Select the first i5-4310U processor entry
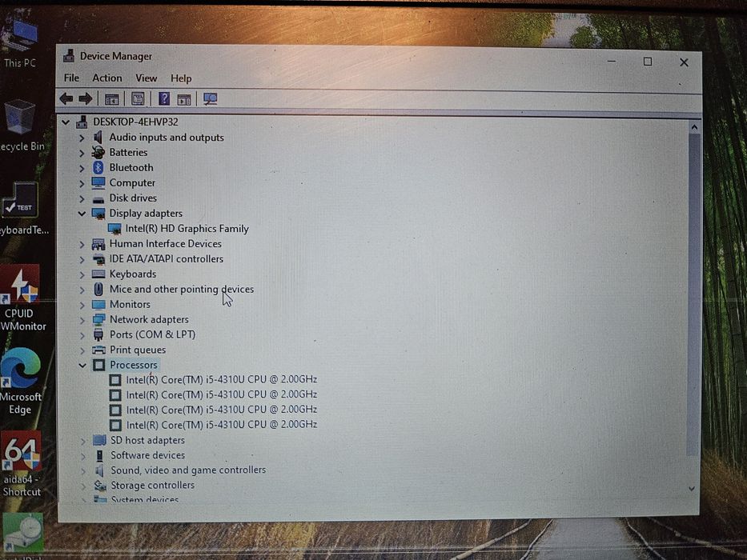This screenshot has height=560, width=747. coord(222,379)
